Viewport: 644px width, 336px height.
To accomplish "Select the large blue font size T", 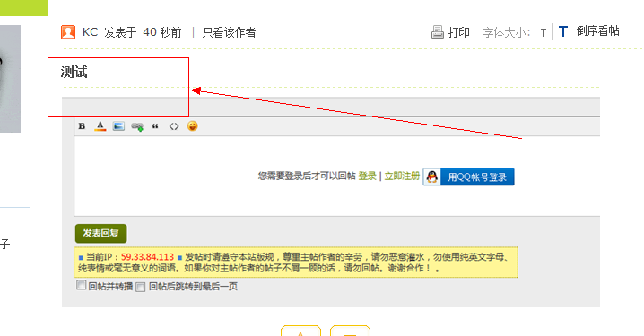I will (x=563, y=31).
